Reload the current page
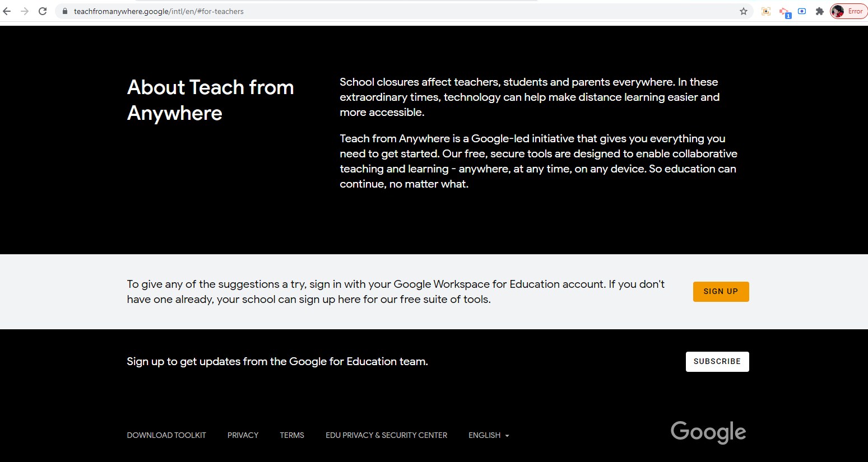 (43, 11)
